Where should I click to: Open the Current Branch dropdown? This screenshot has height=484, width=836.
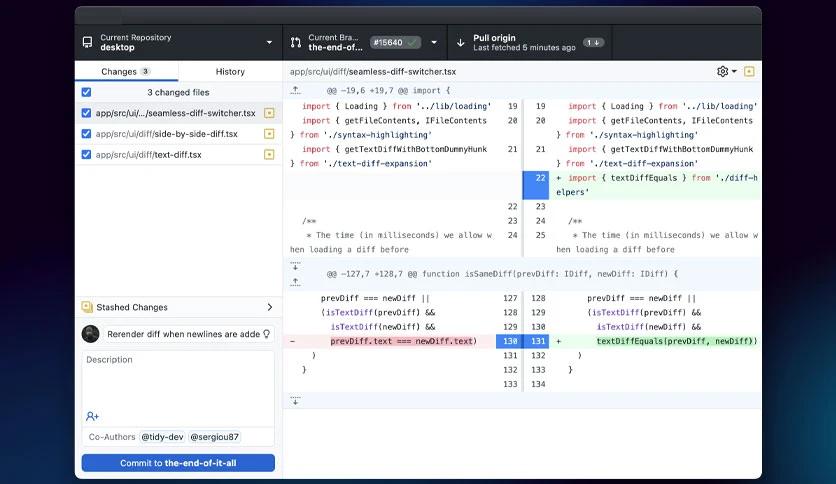365,43
